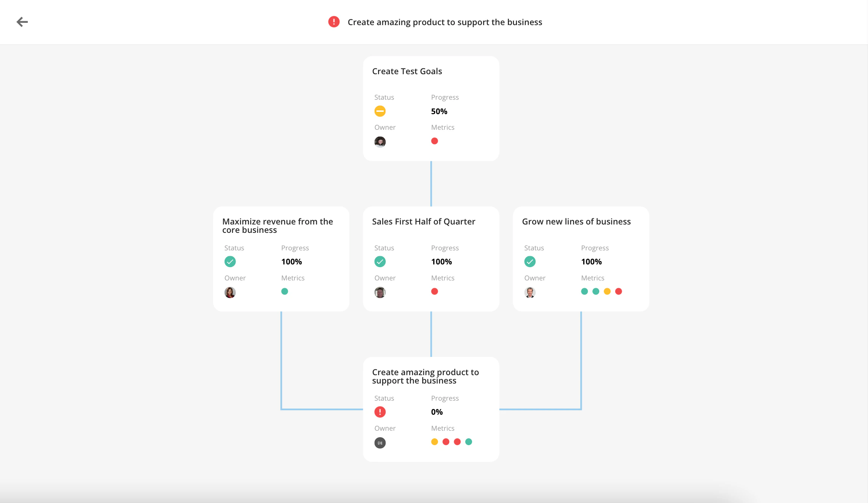Click red metric dot on Create Test Goals
The height and width of the screenshot is (503, 868).
tap(434, 141)
